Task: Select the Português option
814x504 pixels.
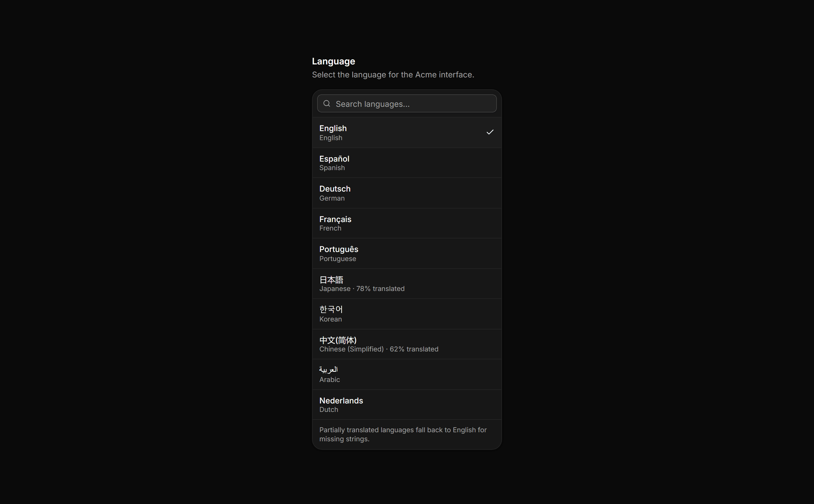Action: [x=407, y=254]
